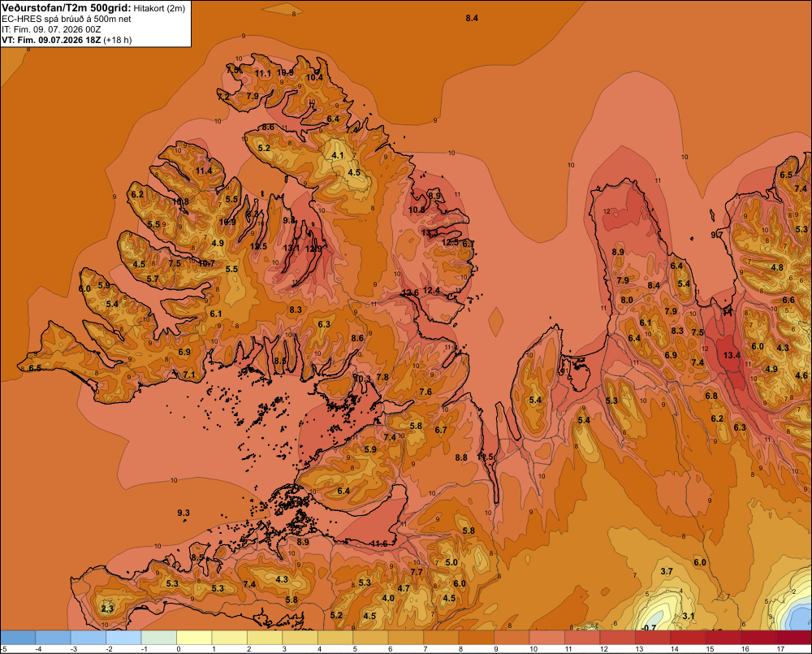This screenshot has height=654, width=812.
Task: Click the 17 tick label on legend
Action: [780, 649]
